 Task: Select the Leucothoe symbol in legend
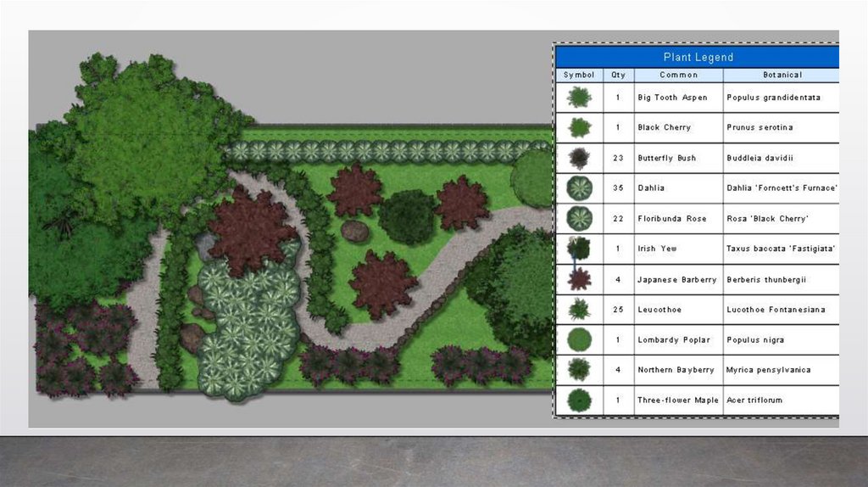579,310
